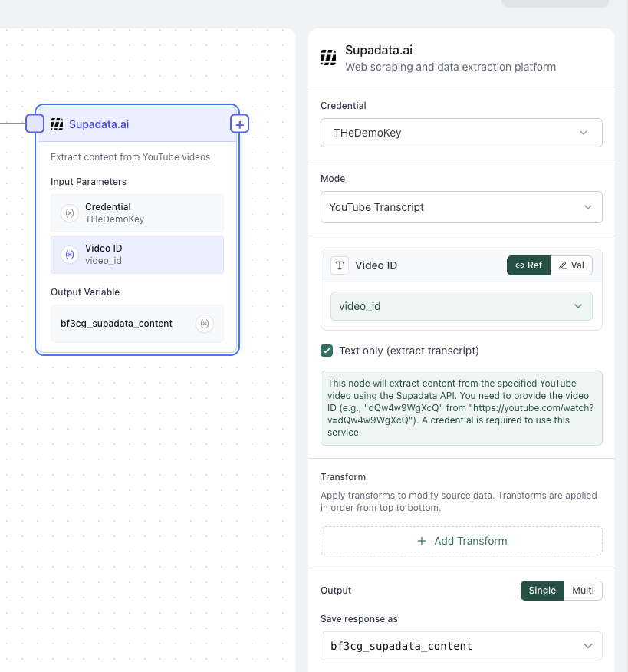
Task: Open the Credential dropdown showing THeDemoKey
Action: point(461,133)
